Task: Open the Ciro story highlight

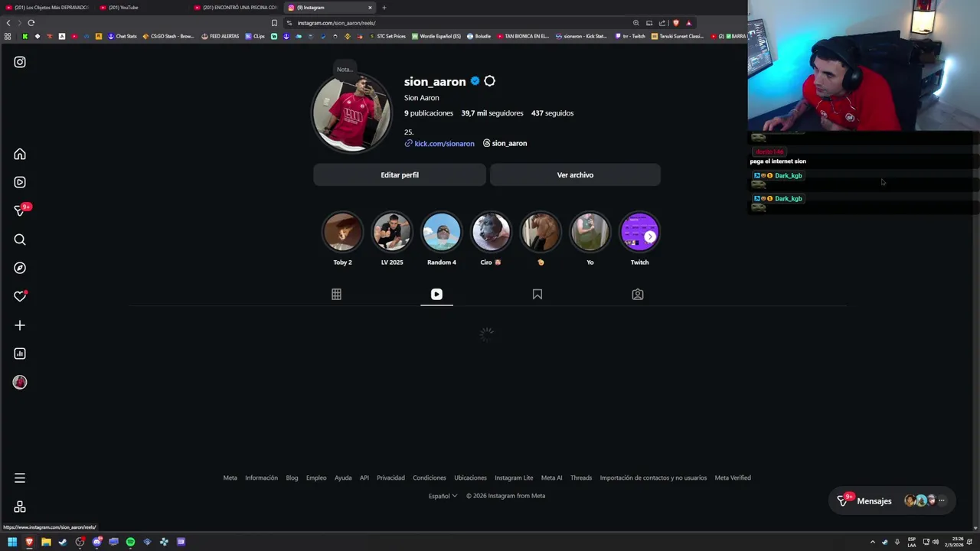Action: click(491, 232)
